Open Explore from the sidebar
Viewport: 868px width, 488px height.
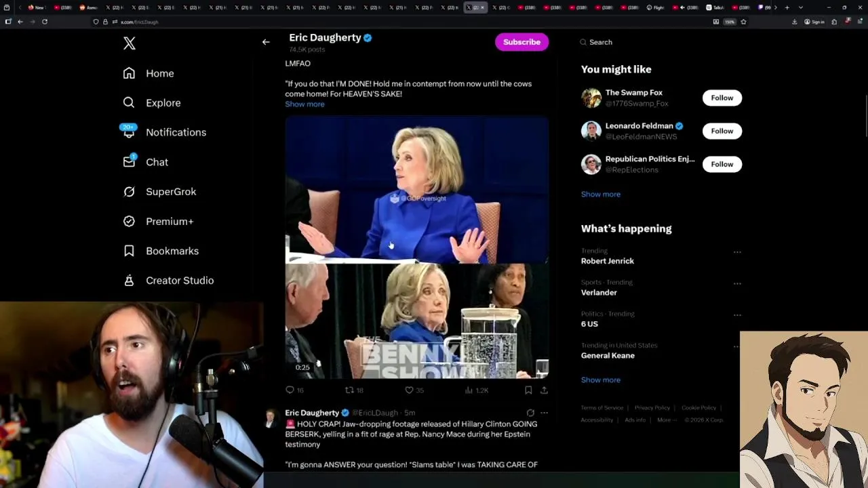click(x=152, y=103)
